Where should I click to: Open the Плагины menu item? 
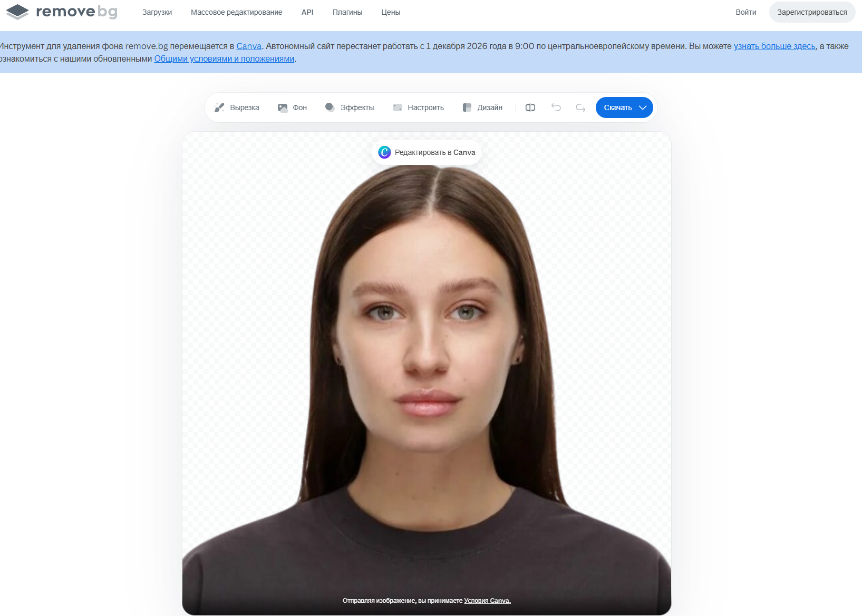347,12
